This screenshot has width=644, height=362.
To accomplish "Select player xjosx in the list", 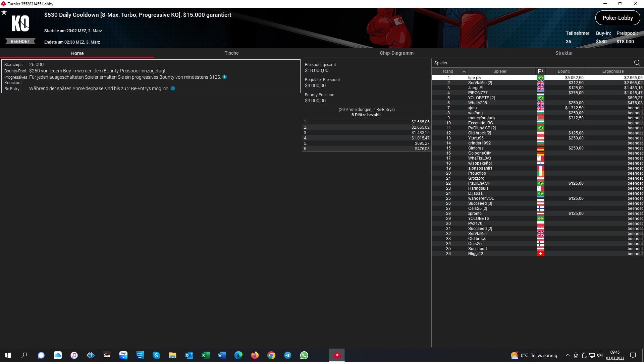I will coord(473,108).
